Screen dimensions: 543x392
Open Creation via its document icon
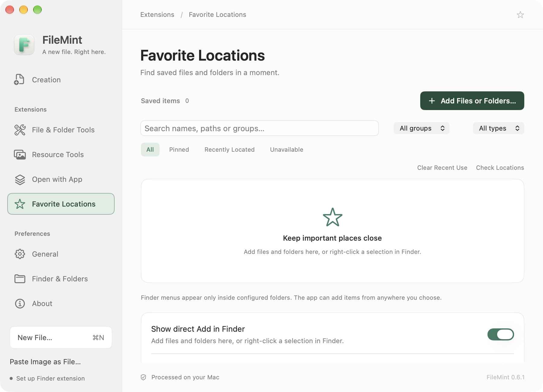tap(19, 80)
